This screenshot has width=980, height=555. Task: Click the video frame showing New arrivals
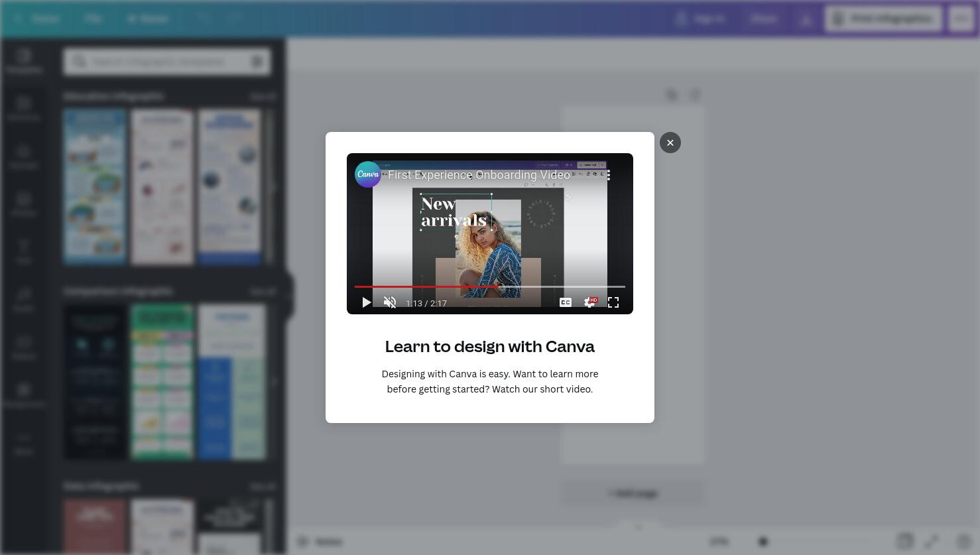point(490,233)
